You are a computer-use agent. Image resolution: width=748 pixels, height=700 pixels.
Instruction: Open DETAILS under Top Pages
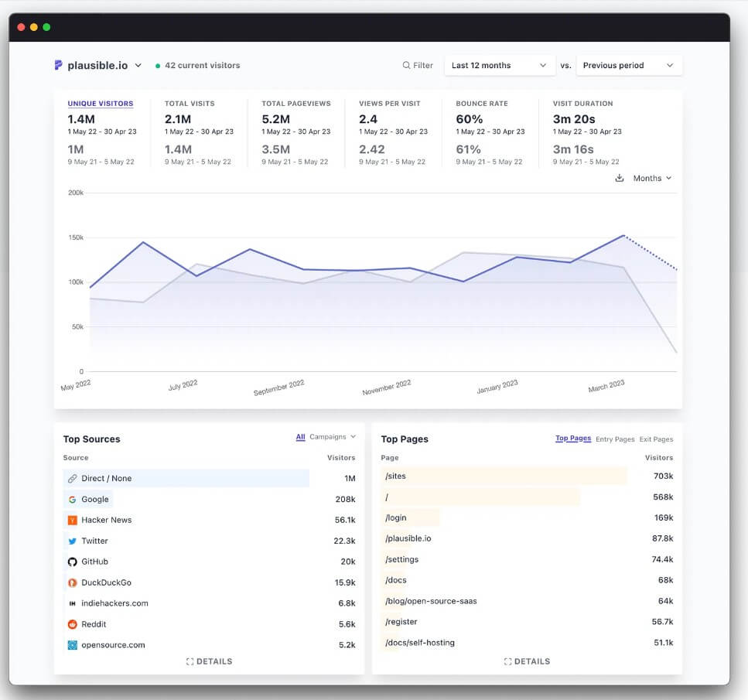[x=527, y=661]
